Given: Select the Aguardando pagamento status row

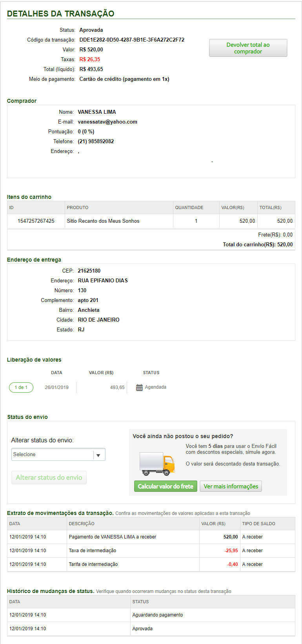Looking at the screenshot, I should (x=158, y=615).
